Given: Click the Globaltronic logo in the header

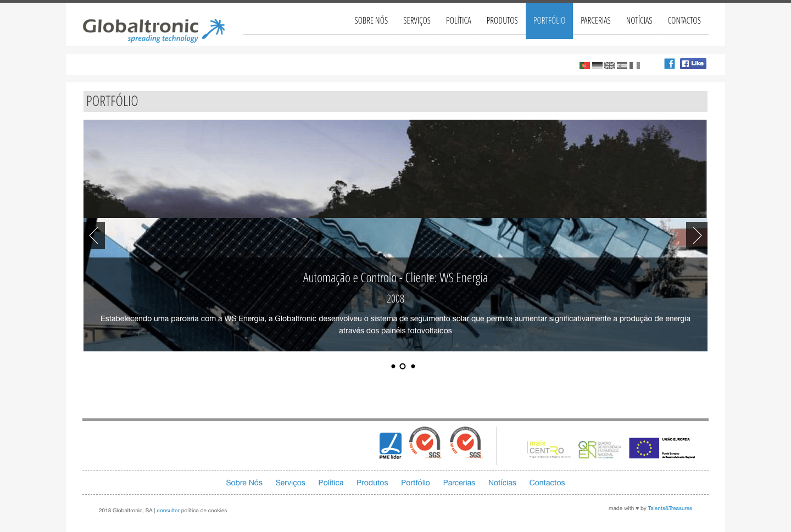Looking at the screenshot, I should coord(154,30).
